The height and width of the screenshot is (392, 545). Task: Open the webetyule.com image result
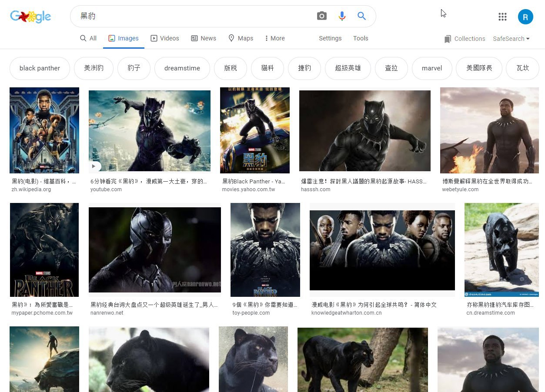[x=489, y=130]
